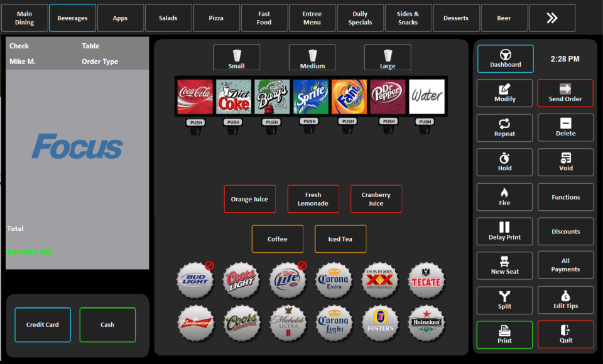Choose the Miller Lite bottle cap

[287, 280]
